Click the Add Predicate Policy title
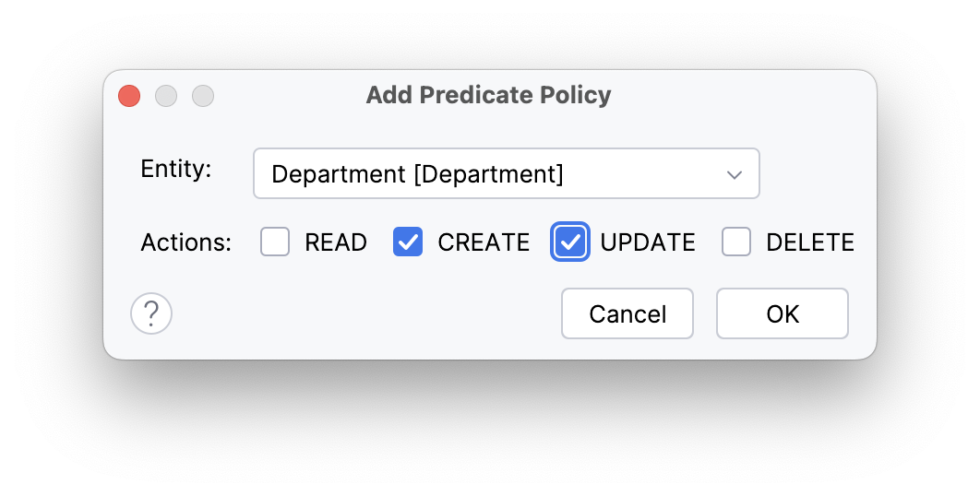Viewport: 980px width, 496px height. click(488, 95)
